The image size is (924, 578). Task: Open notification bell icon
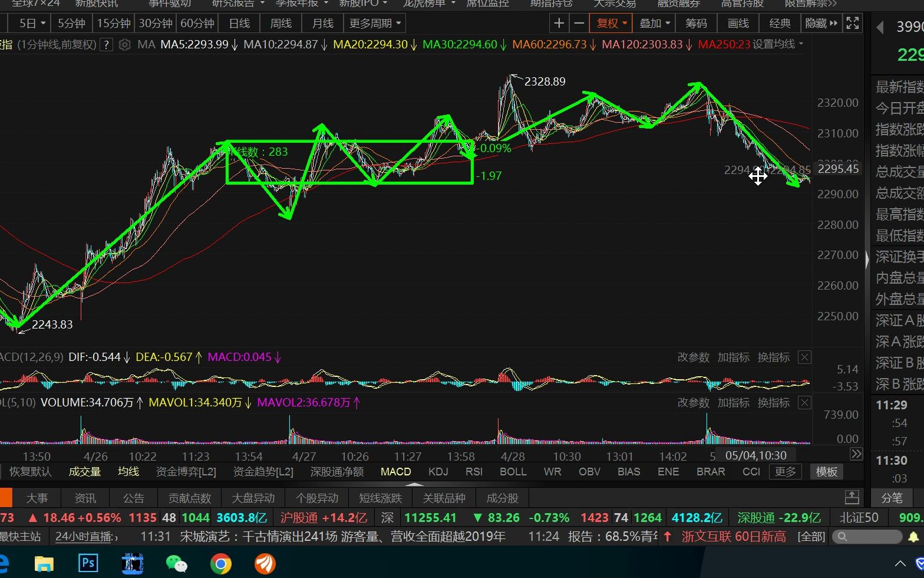click(914, 537)
